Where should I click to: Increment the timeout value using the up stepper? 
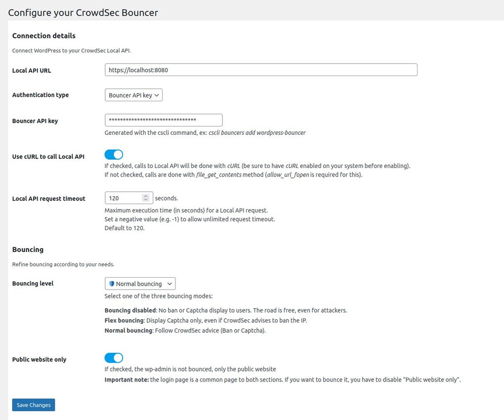145,195
